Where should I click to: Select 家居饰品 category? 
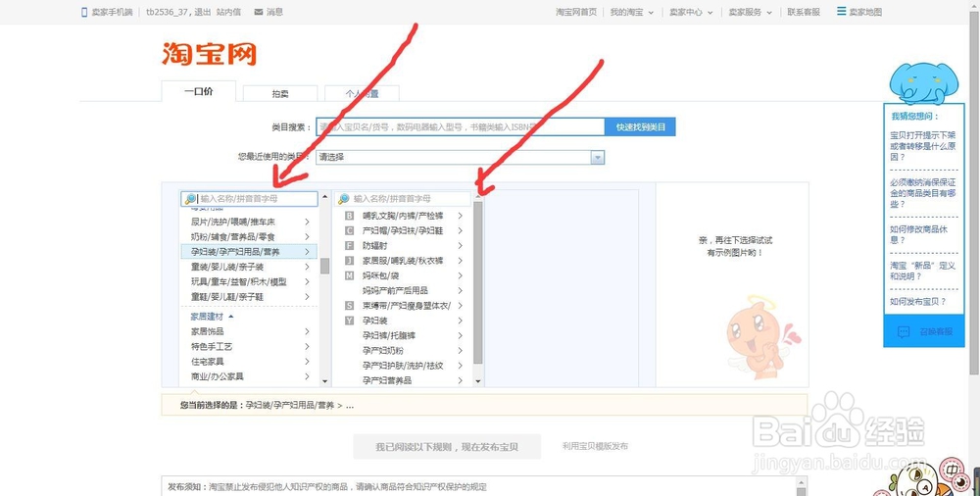250,331
